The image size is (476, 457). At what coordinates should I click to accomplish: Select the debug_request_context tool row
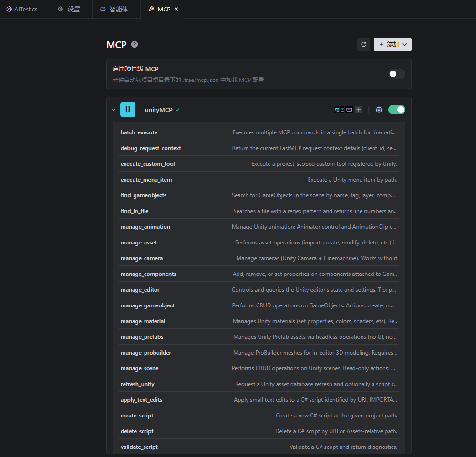click(259, 148)
